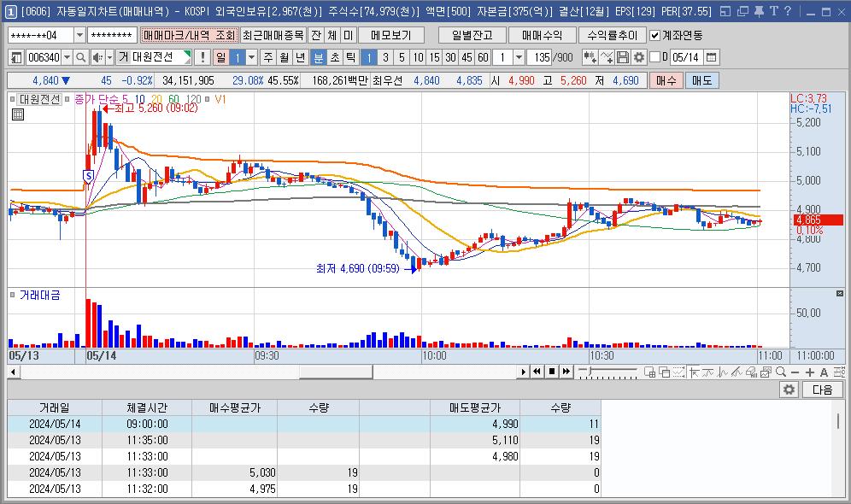Select the 일 daily period toggle
Viewport: 851px width, 504px height.
pyautogui.click(x=221, y=57)
